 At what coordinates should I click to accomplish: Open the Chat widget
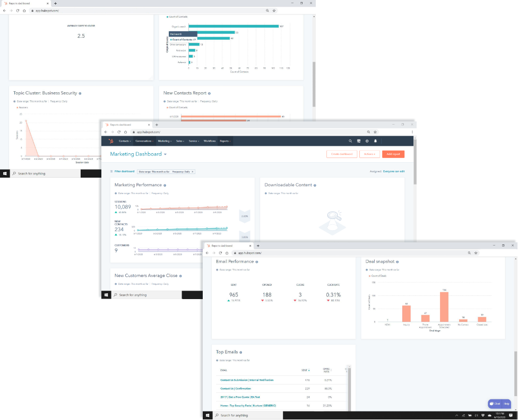[495, 404]
